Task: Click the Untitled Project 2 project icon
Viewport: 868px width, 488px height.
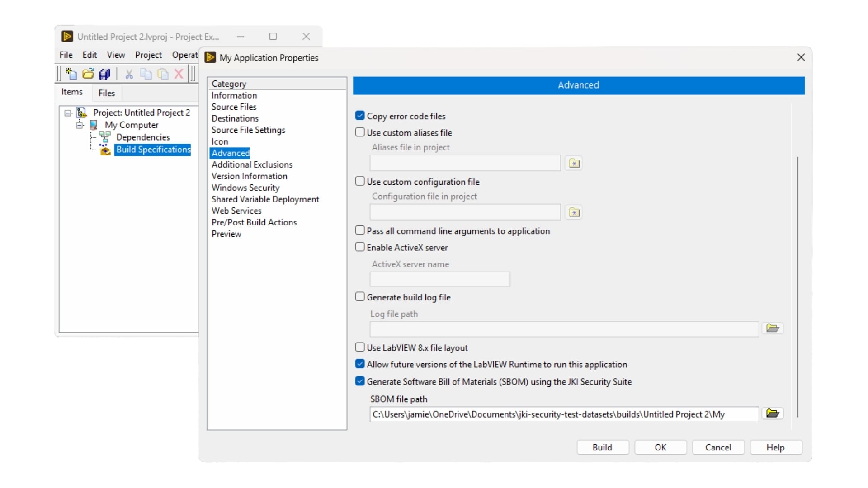Action: click(x=82, y=113)
